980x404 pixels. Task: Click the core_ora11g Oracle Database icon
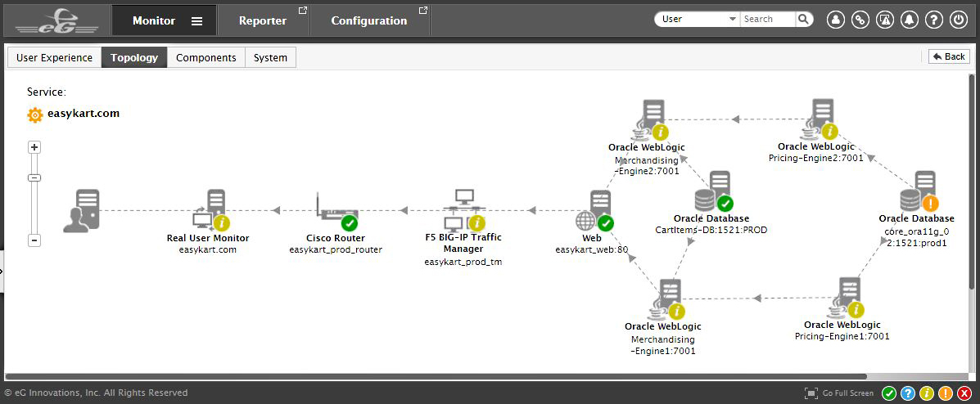pyautogui.click(x=920, y=191)
